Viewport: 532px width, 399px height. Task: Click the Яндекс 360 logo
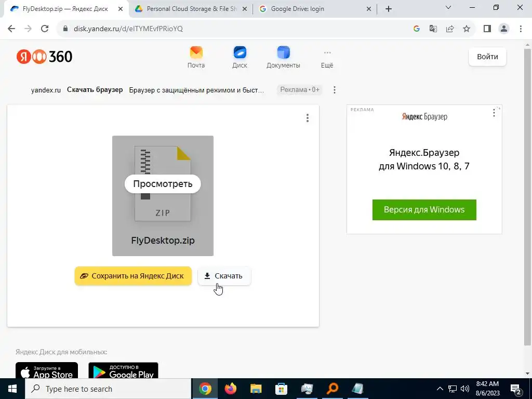pyautogui.click(x=45, y=57)
